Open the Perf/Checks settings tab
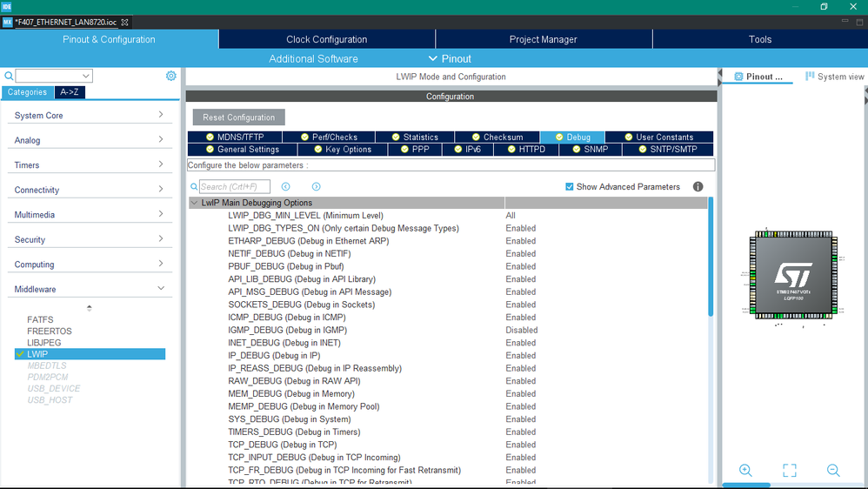 329,137
